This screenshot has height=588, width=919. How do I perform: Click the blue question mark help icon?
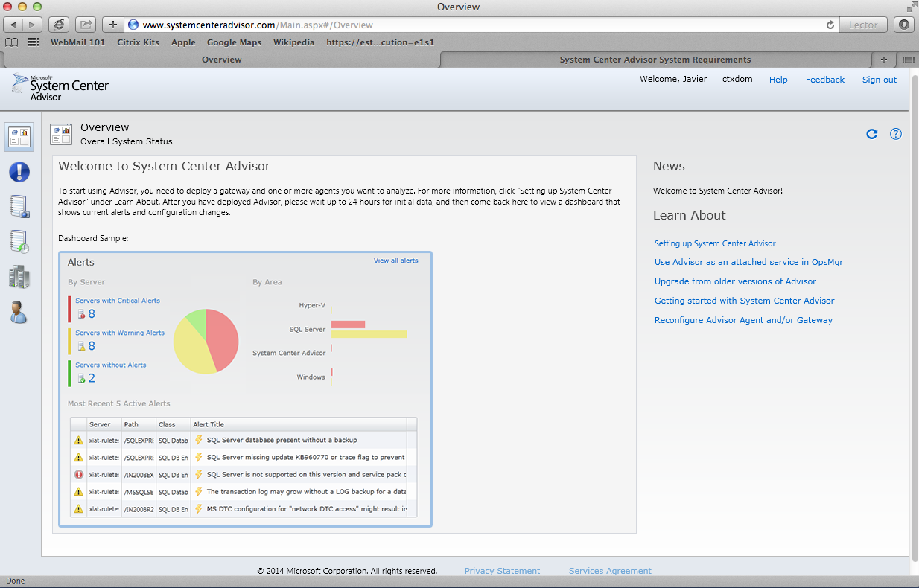pos(896,134)
